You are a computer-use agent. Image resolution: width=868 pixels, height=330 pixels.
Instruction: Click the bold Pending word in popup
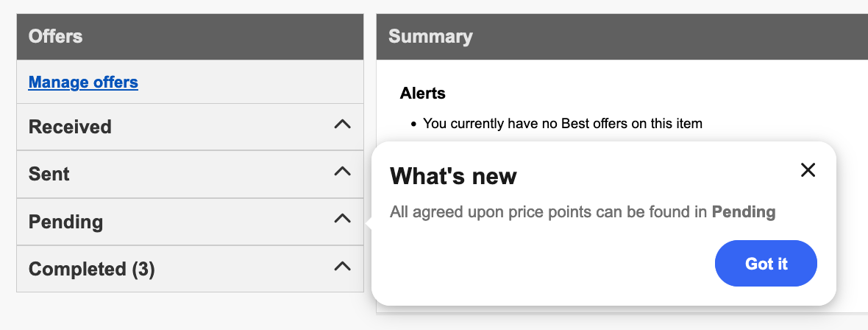tap(744, 213)
